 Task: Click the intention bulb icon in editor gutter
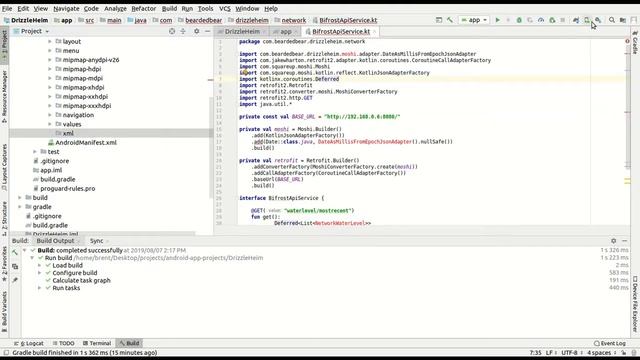pyautogui.click(x=245, y=72)
